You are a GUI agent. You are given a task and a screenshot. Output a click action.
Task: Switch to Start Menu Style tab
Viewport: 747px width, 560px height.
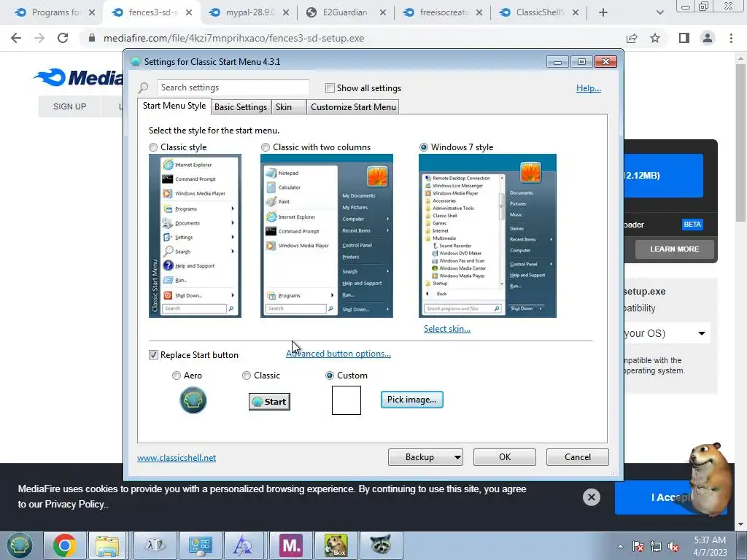[174, 106]
